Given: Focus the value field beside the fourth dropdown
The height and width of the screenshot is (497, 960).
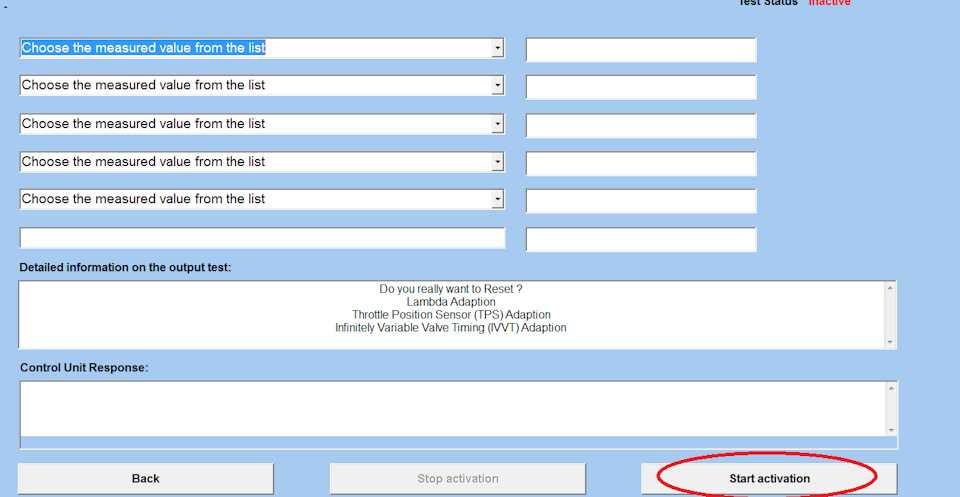Looking at the screenshot, I should [641, 163].
